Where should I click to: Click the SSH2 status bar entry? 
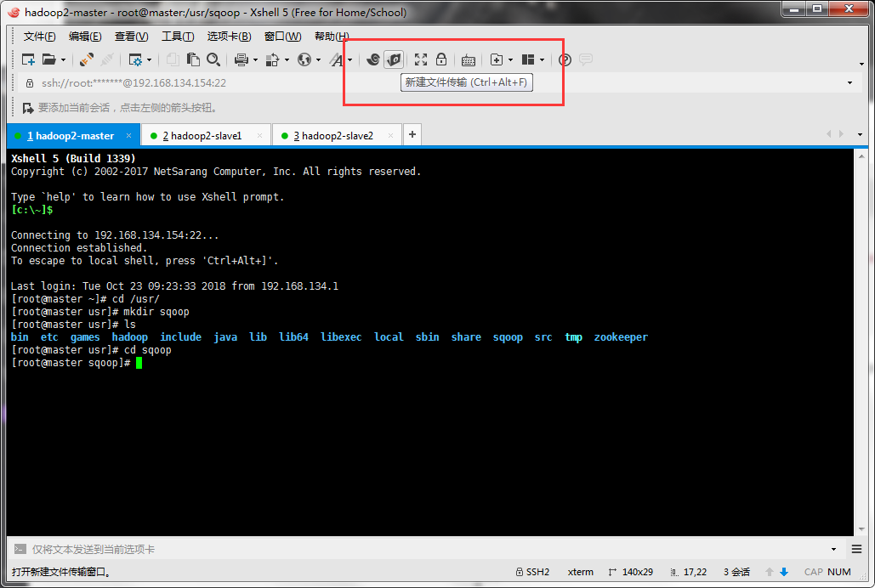pyautogui.click(x=533, y=572)
